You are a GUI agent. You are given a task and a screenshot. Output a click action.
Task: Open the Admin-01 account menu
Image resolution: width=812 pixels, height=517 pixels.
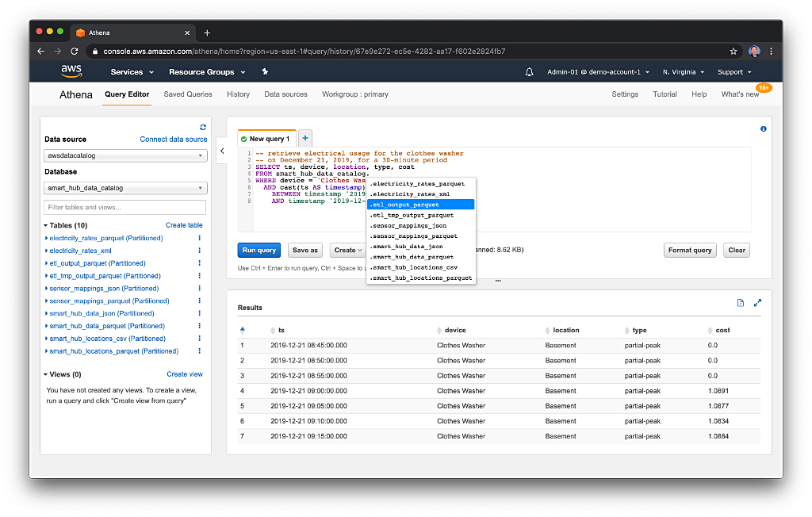pyautogui.click(x=598, y=72)
